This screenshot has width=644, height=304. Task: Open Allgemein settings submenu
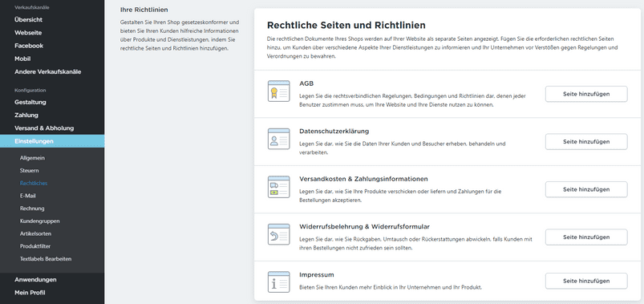click(32, 158)
